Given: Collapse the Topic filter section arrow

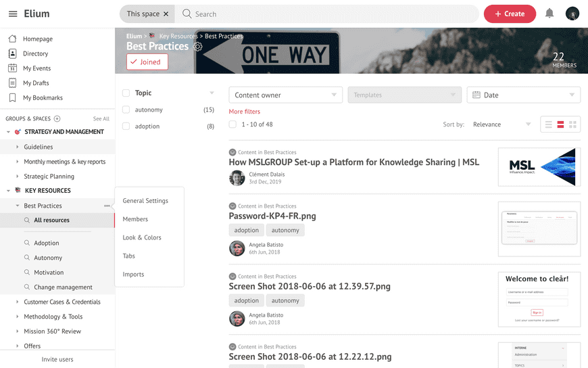Looking at the screenshot, I should click(x=212, y=93).
